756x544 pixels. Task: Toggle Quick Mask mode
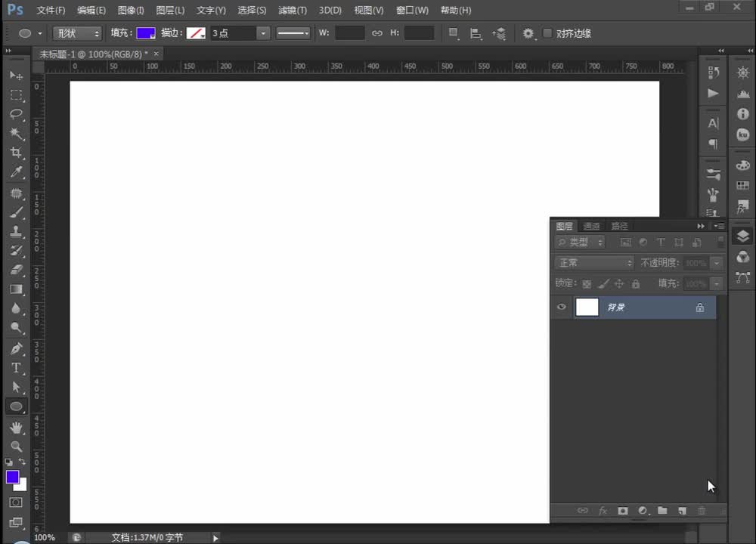16,502
